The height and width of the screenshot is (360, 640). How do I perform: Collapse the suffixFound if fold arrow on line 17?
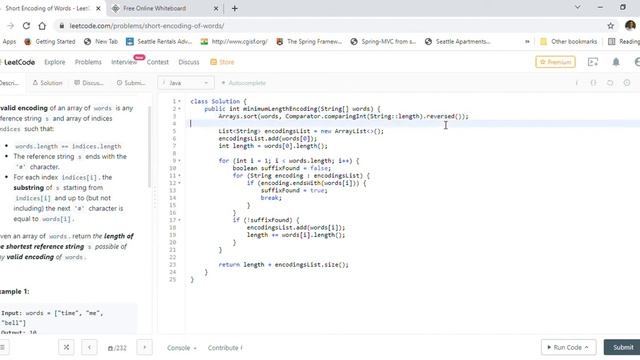tap(179, 220)
